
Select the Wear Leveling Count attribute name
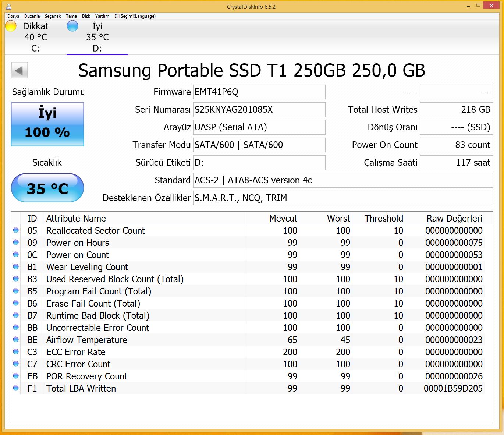point(87,267)
